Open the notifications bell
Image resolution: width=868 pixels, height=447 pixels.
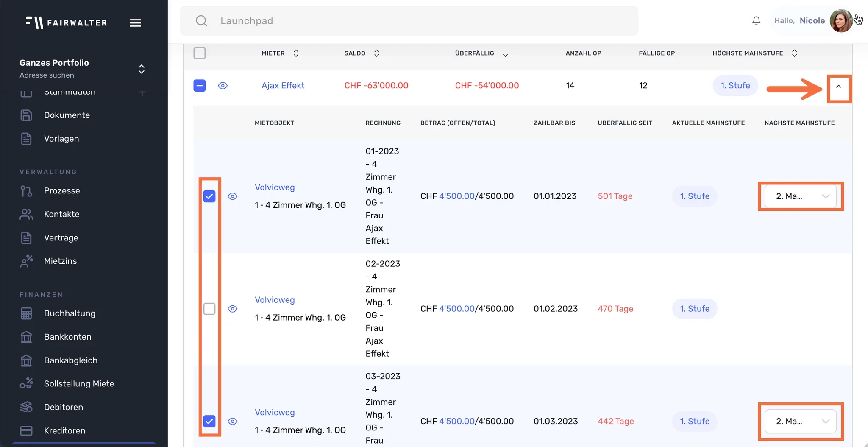(757, 21)
